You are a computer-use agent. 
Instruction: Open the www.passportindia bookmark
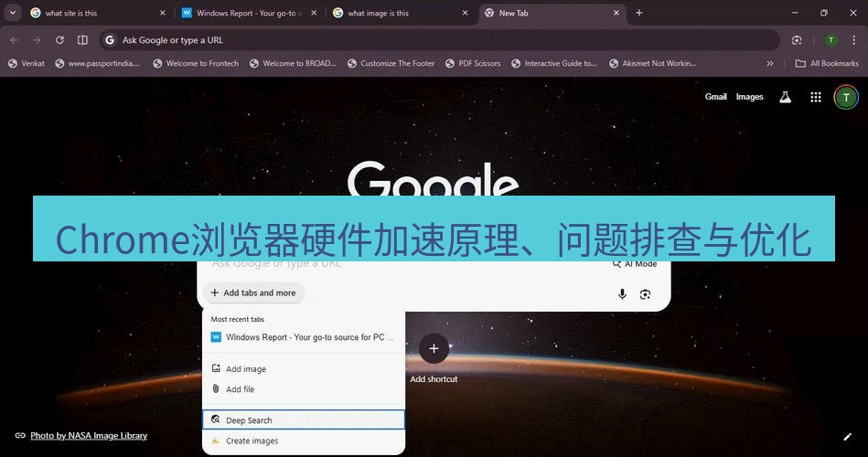click(98, 64)
